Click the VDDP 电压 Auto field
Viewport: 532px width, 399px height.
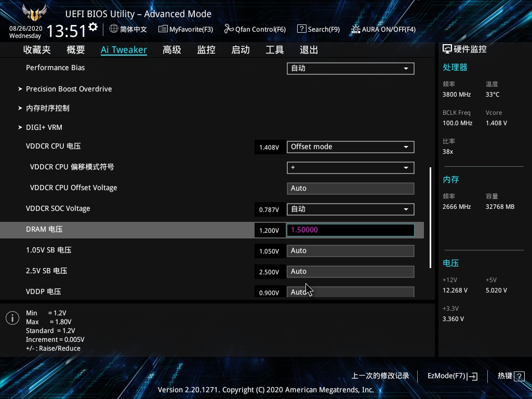(x=351, y=292)
